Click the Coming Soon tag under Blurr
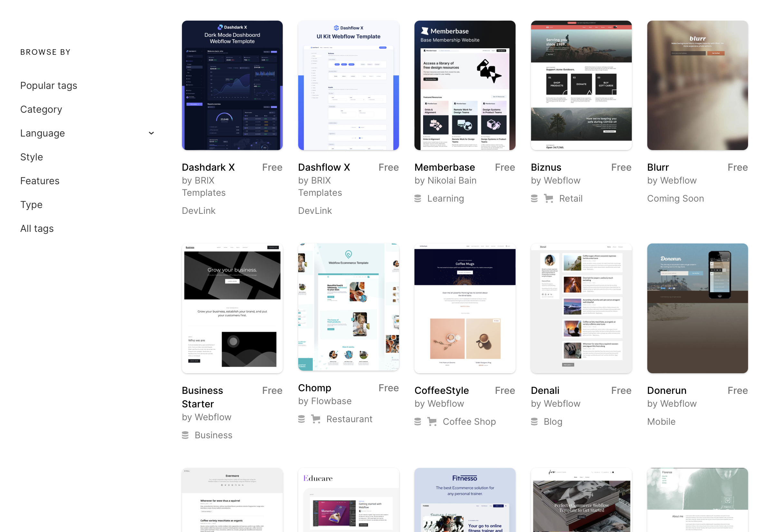 click(x=675, y=199)
